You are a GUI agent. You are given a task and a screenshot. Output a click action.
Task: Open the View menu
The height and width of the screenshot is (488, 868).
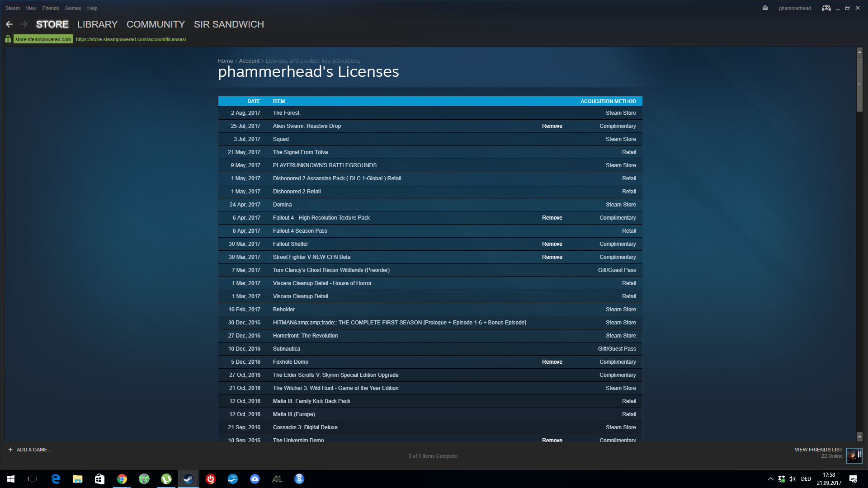[31, 8]
